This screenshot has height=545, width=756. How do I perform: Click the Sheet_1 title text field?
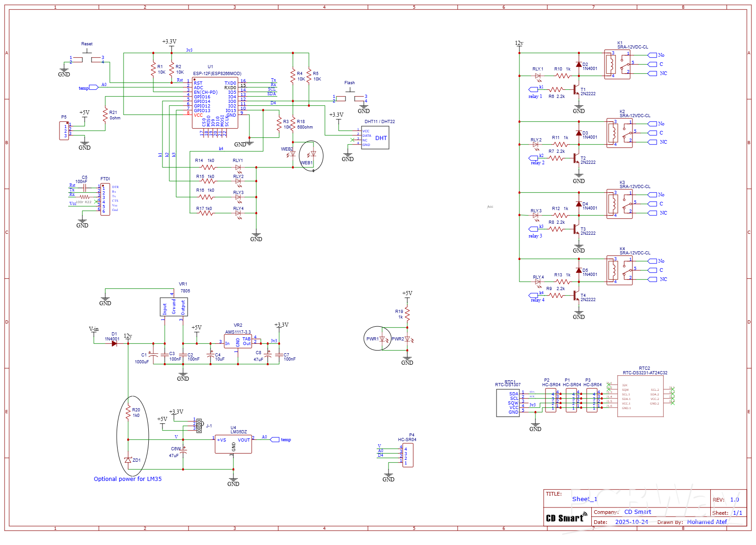[x=585, y=499]
